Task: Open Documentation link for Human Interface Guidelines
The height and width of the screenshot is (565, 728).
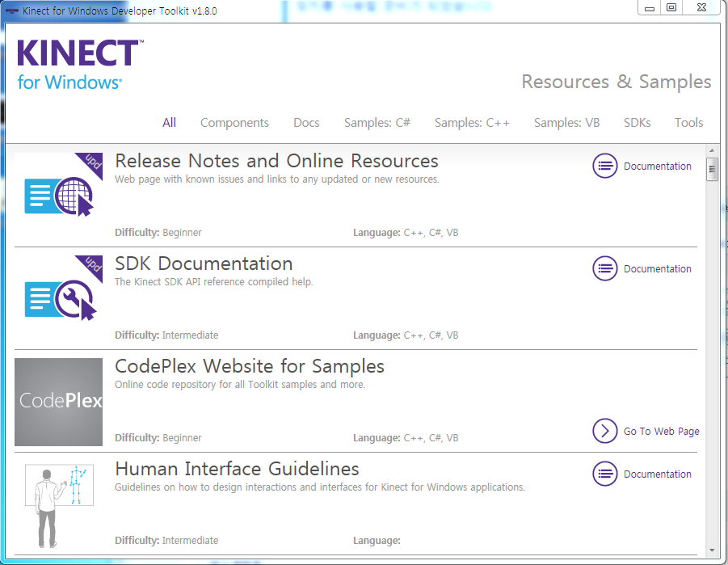Action: click(x=658, y=474)
